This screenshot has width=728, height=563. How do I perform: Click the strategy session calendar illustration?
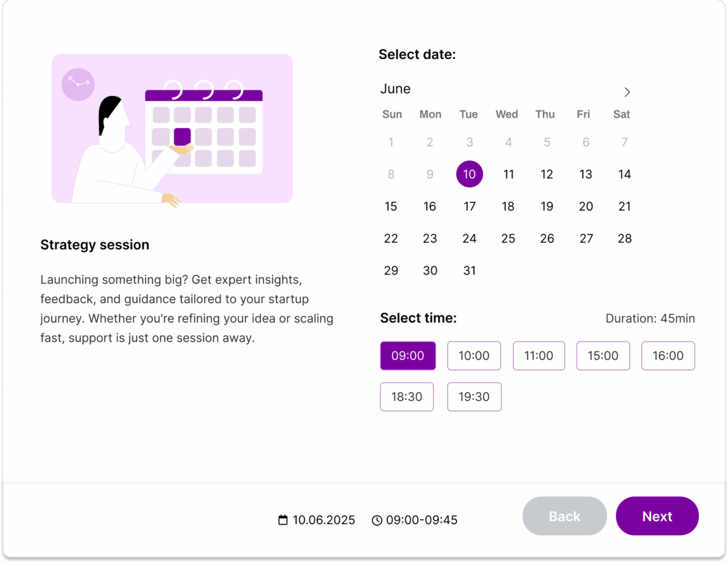click(x=172, y=129)
